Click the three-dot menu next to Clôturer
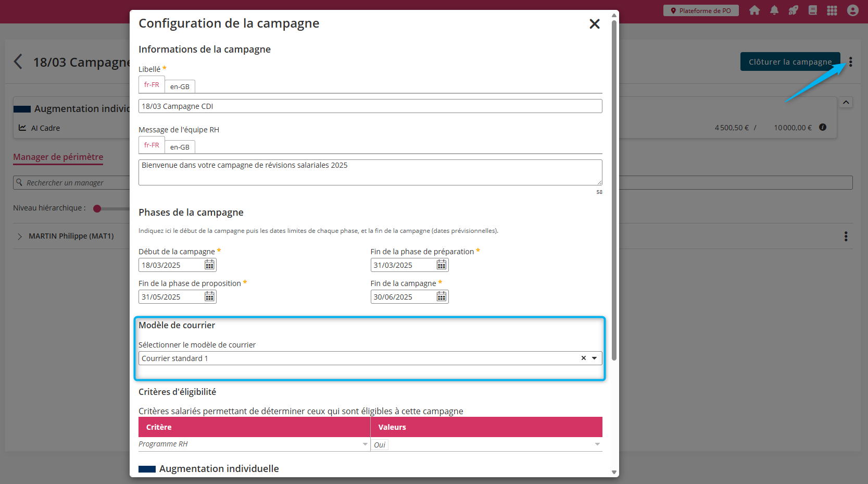This screenshot has width=868, height=484. [850, 62]
